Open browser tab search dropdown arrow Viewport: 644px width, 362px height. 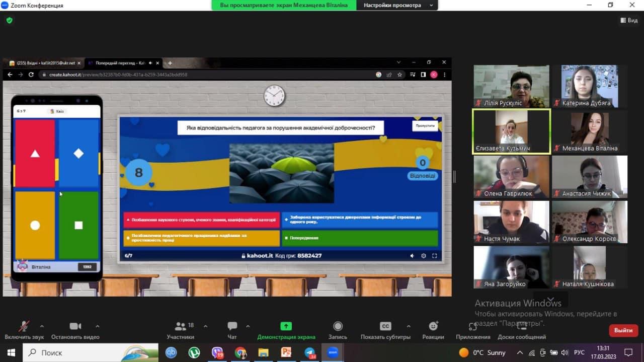(x=398, y=62)
